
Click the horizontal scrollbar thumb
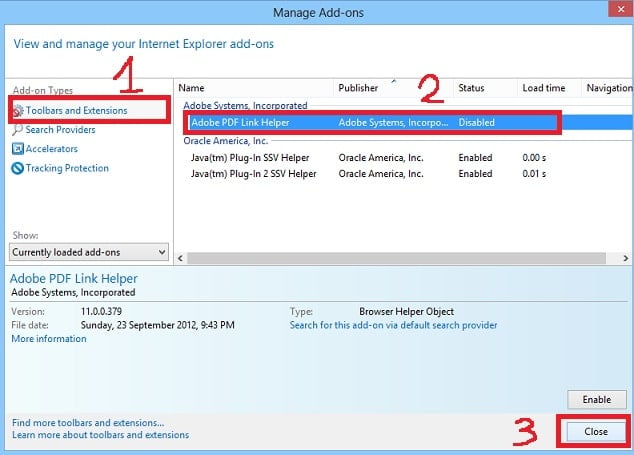point(396,258)
